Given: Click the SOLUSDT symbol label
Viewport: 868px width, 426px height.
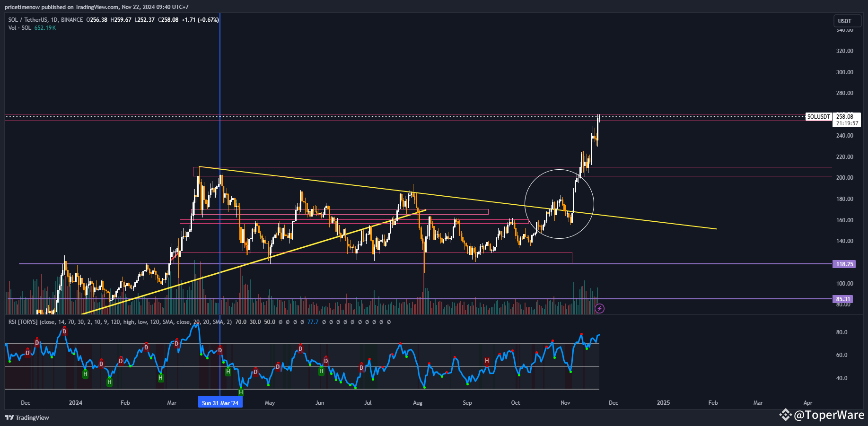Looking at the screenshot, I should [818, 117].
